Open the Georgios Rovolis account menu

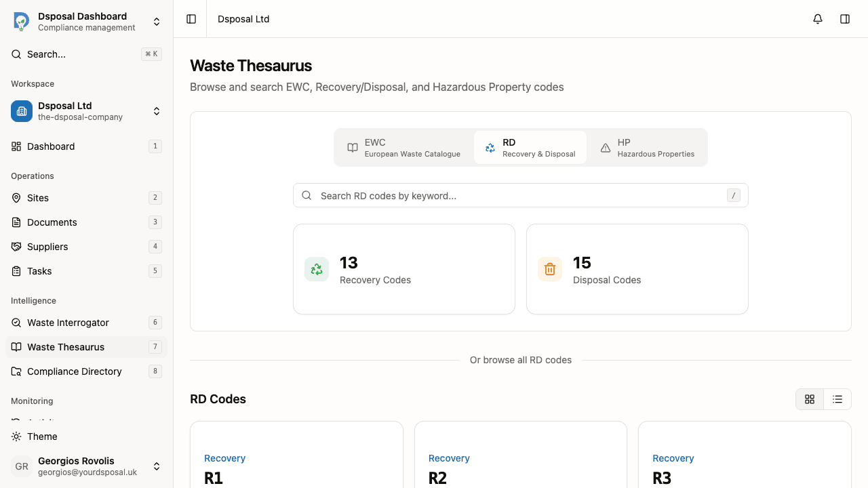[157, 466]
